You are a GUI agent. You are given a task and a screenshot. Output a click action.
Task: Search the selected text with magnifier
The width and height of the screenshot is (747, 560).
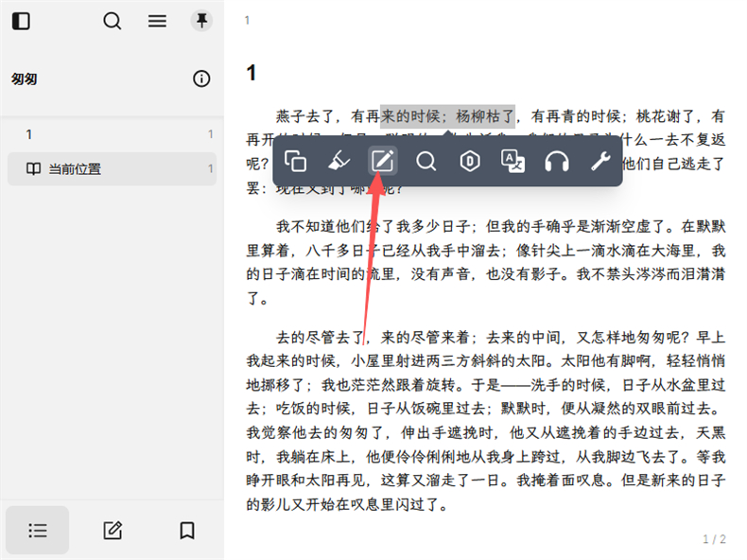click(x=426, y=161)
